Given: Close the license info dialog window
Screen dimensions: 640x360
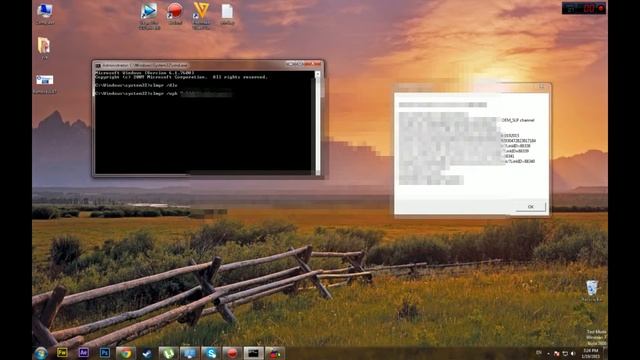Looking at the screenshot, I should 542,87.
